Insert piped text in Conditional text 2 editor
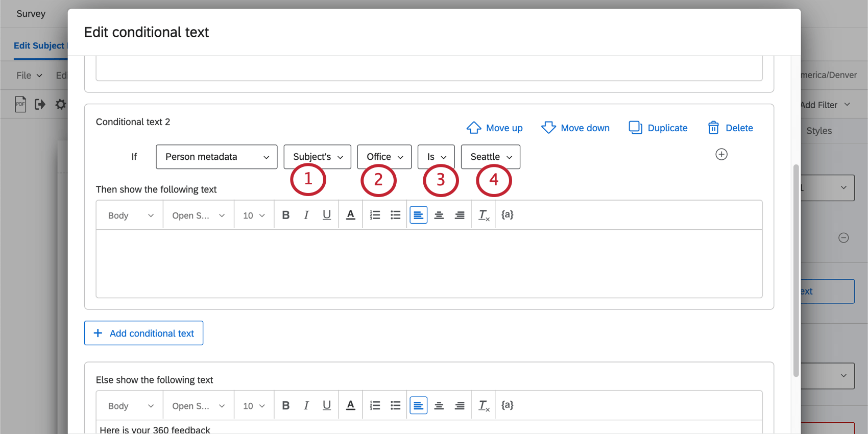This screenshot has height=434, width=868. coord(507,214)
